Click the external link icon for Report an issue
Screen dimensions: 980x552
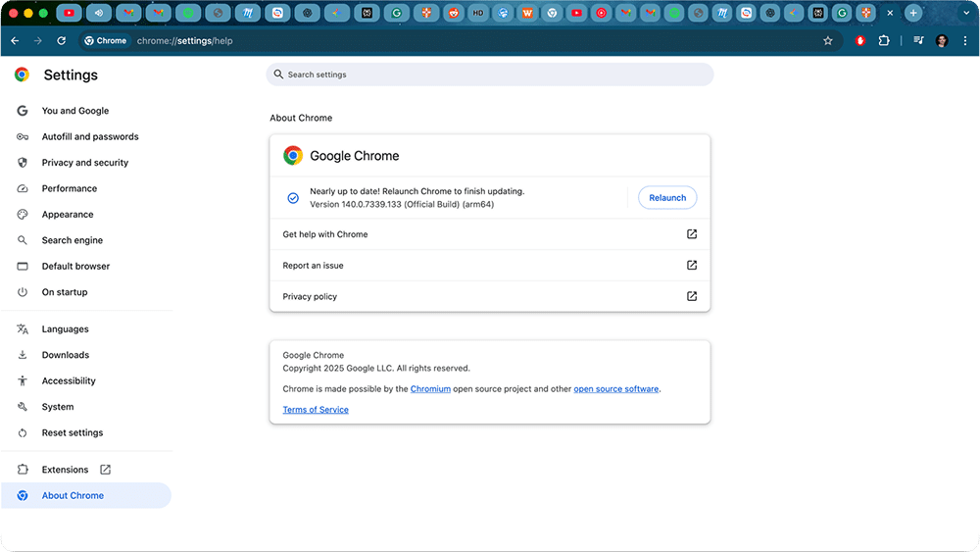[x=692, y=266]
